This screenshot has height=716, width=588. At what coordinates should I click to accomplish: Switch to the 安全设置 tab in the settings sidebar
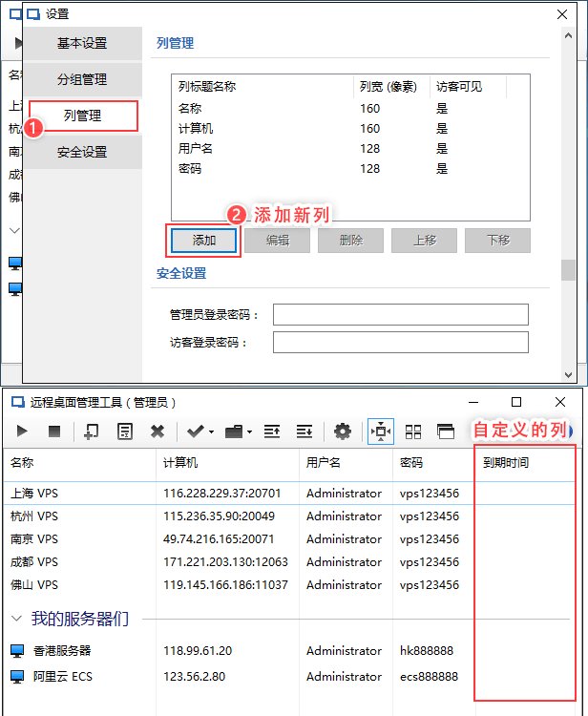click(x=83, y=152)
